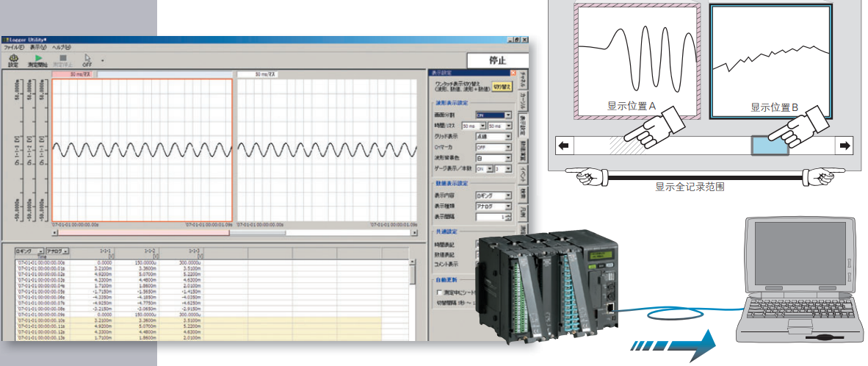Click the 停止 status display box
The height and width of the screenshot is (366, 868).
(496, 60)
